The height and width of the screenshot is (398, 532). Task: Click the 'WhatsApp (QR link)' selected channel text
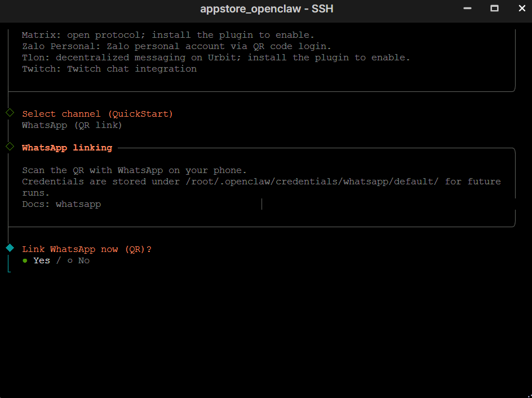[72, 125]
